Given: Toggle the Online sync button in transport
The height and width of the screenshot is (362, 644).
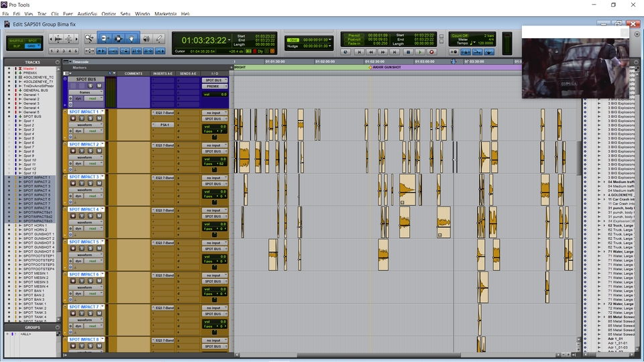Looking at the screenshot, I should [x=345, y=52].
